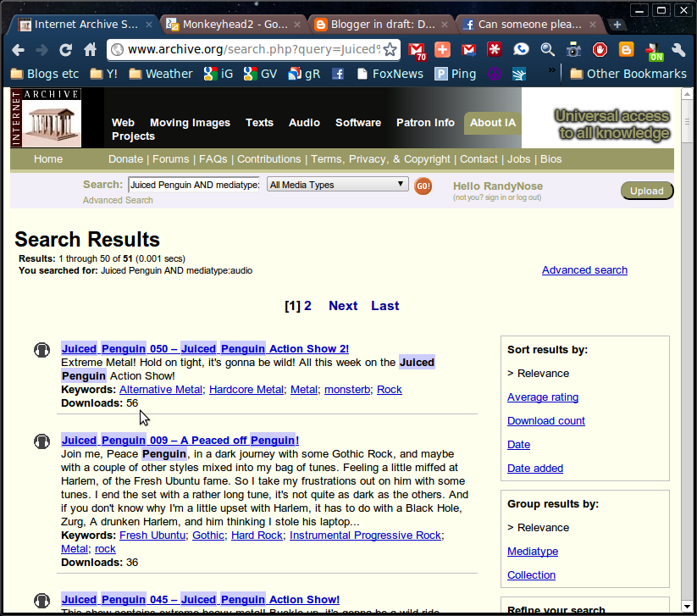Group results by Mediatype
The height and width of the screenshot is (616, 697).
[x=533, y=552]
